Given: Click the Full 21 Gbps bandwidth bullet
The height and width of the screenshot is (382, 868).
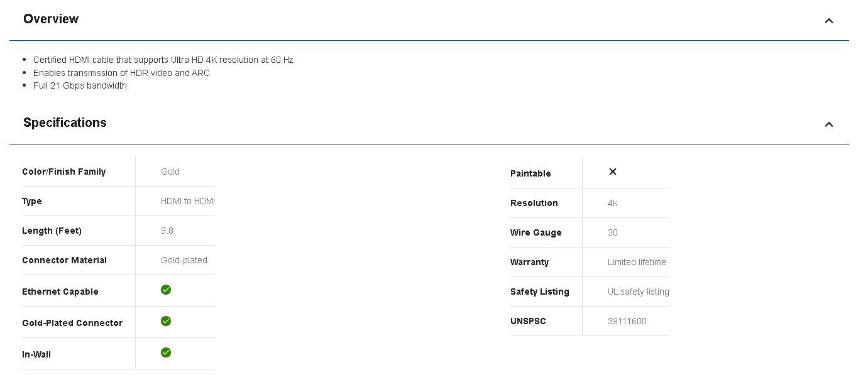Looking at the screenshot, I should pos(80,86).
